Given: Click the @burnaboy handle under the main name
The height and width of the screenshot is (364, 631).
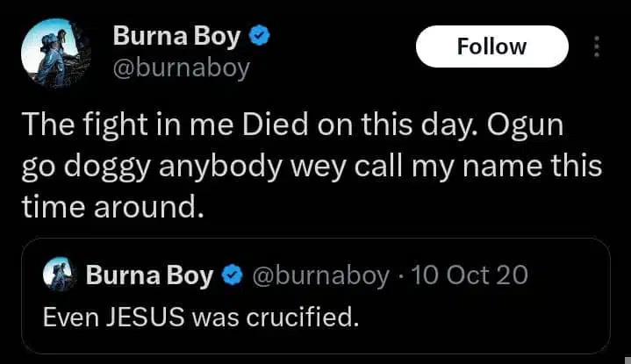Looking at the screenshot, I should coord(181,67).
